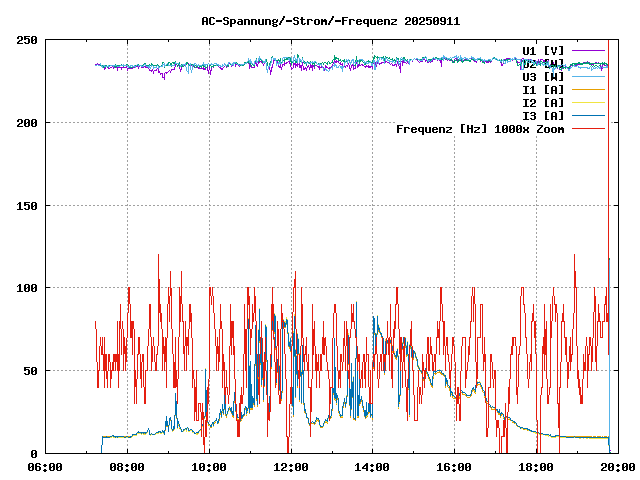This screenshot has width=640, height=480.
Task: Select the 150 y-axis tick label
Action: tap(27, 205)
